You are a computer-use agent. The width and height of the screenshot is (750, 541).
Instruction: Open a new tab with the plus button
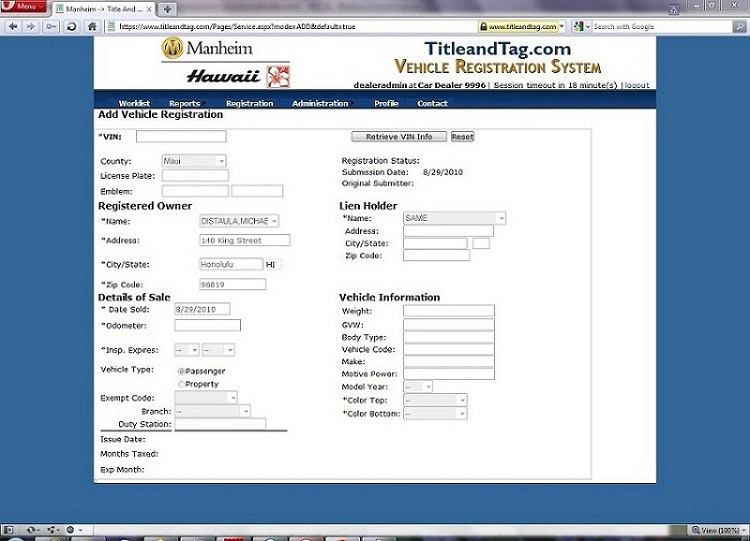pos(167,9)
